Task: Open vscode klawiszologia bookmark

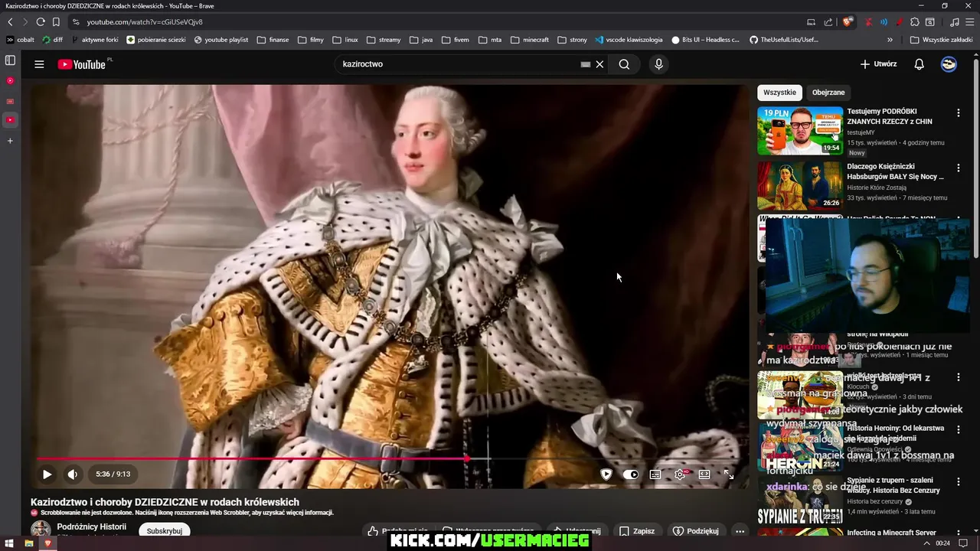Action: (x=629, y=40)
